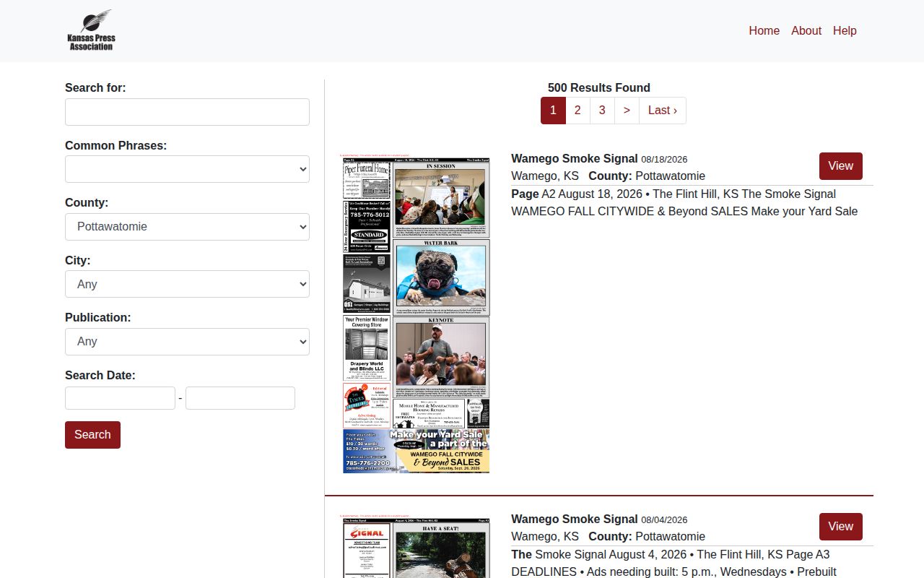View the 08/04/2026 Wamego Smoke Signal result
This screenshot has height=578, width=924.
click(x=840, y=527)
